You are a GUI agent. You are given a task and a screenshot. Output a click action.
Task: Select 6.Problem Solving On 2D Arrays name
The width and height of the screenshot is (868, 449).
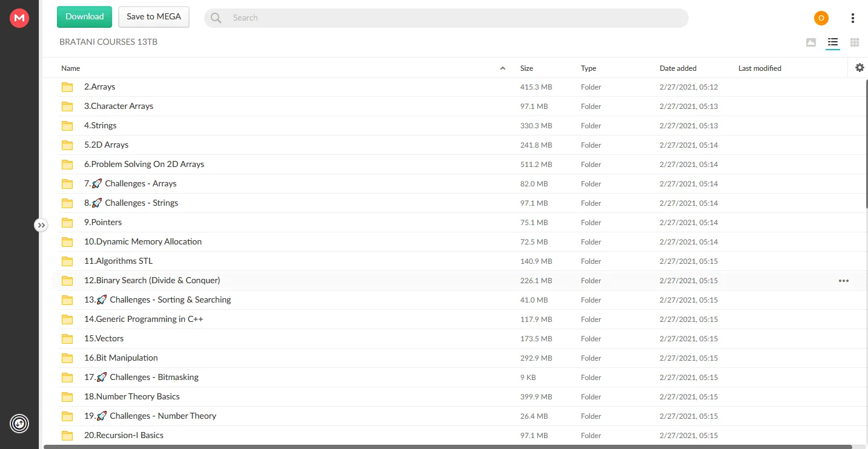[x=144, y=164]
